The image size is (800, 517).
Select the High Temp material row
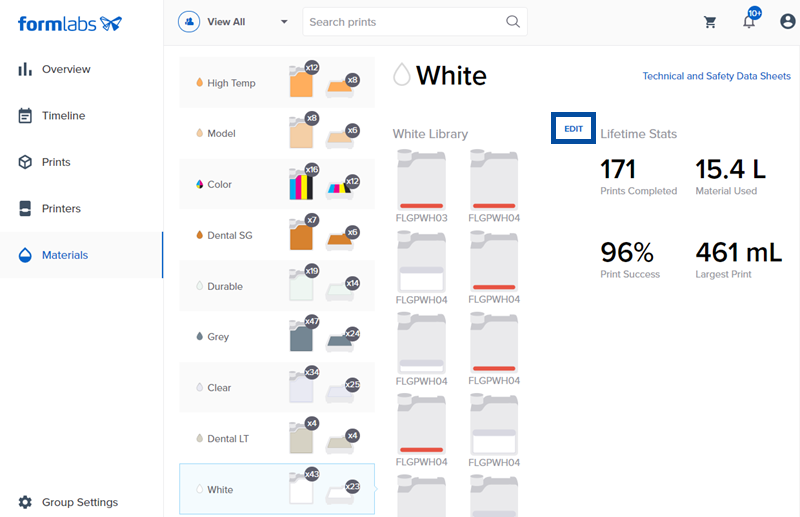277,82
